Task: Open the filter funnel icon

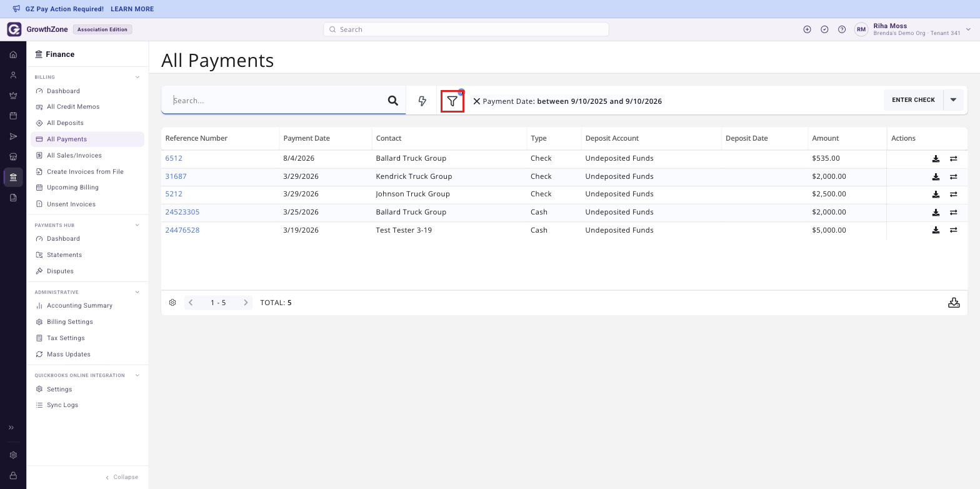Action: tap(452, 101)
